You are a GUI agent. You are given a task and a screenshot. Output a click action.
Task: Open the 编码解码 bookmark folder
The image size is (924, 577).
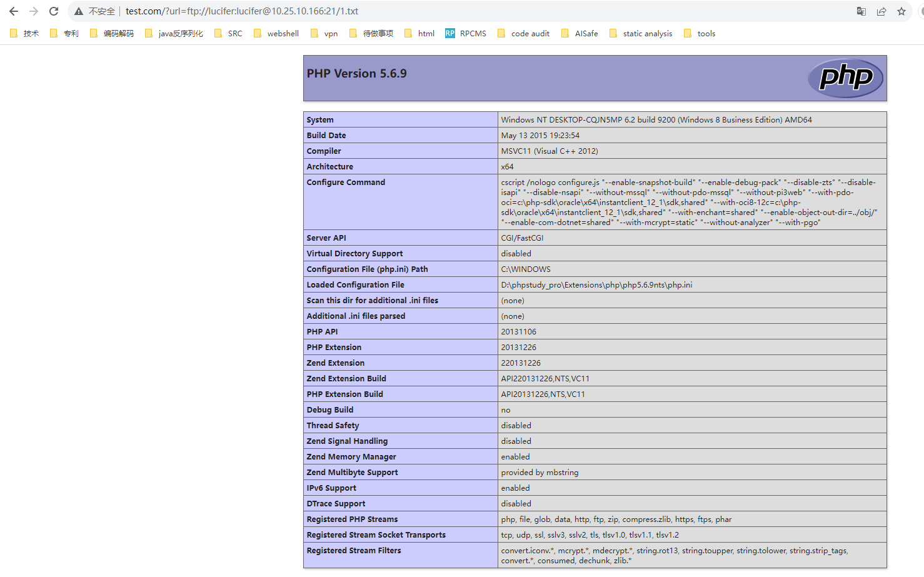(x=112, y=34)
